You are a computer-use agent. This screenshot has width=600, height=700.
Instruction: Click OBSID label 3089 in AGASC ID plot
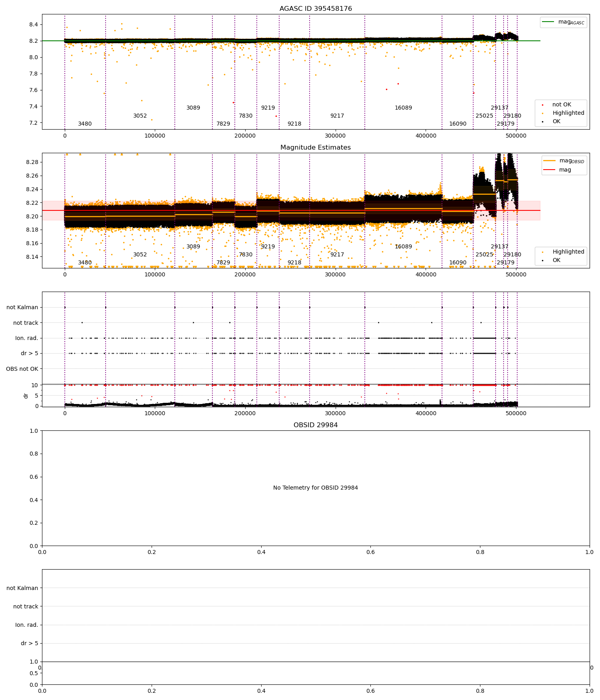click(x=193, y=108)
